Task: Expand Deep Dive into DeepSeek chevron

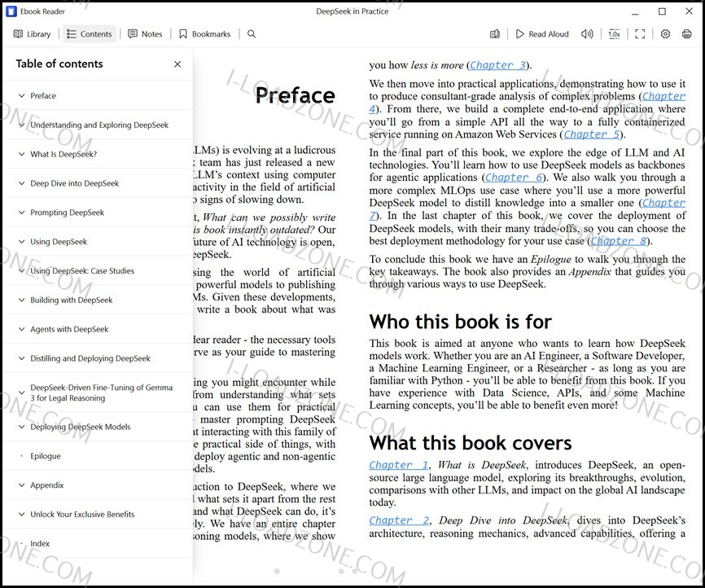Action: [22, 183]
